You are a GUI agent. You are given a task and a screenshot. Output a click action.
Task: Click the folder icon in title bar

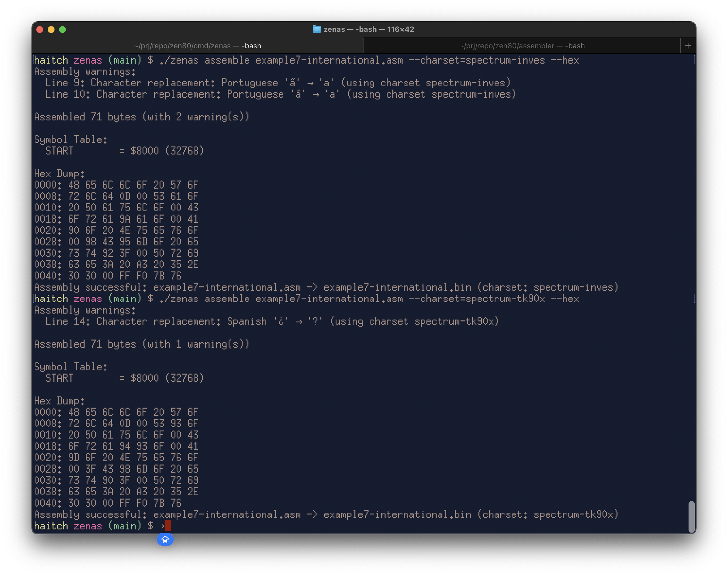pyautogui.click(x=317, y=29)
